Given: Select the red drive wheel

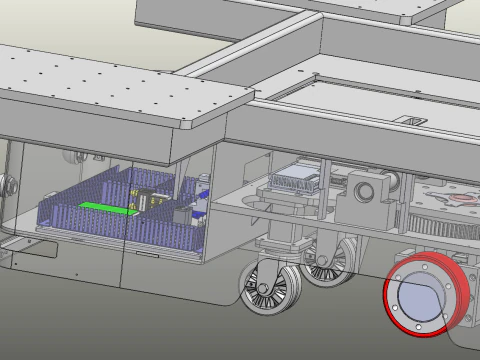Looking at the screenshot, I should (427, 295).
